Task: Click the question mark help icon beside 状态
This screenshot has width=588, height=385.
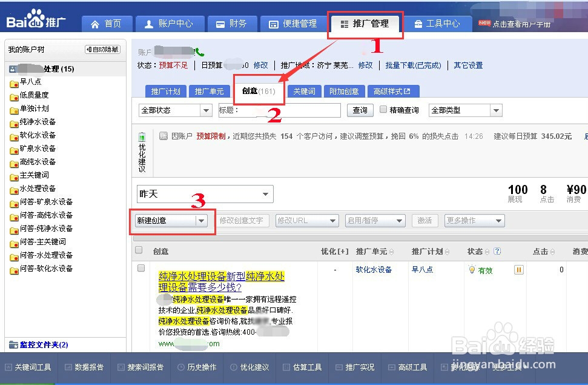Action: (497, 251)
